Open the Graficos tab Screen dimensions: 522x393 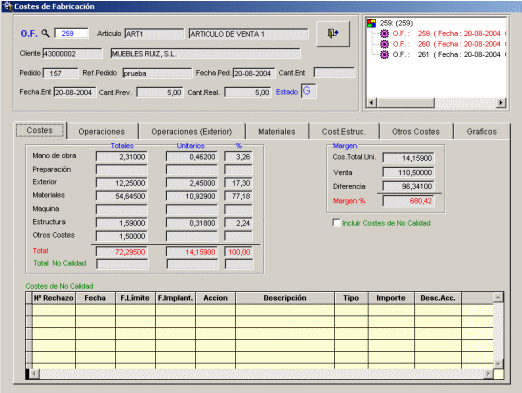pyautogui.click(x=482, y=132)
